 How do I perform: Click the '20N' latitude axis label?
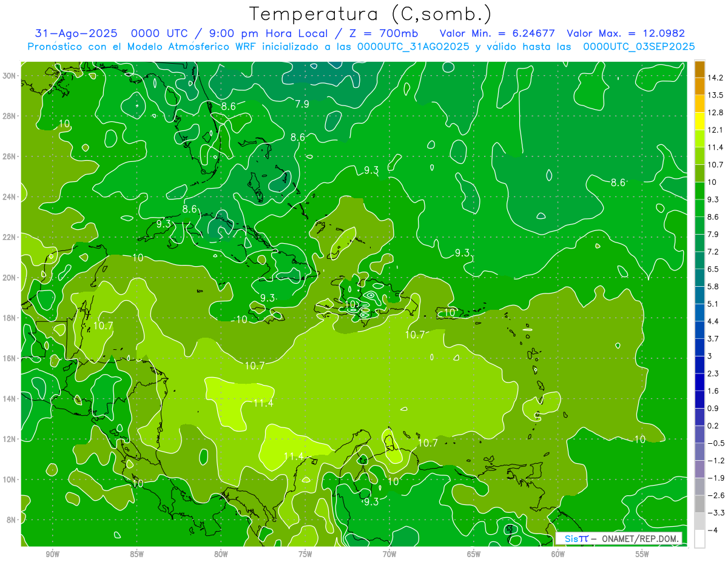10,278
